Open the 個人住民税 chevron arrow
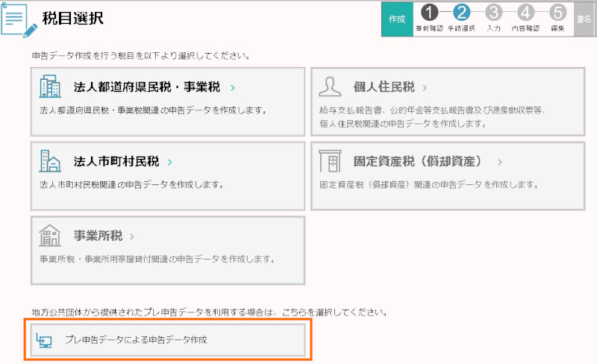The width and height of the screenshot is (597, 364). click(425, 87)
